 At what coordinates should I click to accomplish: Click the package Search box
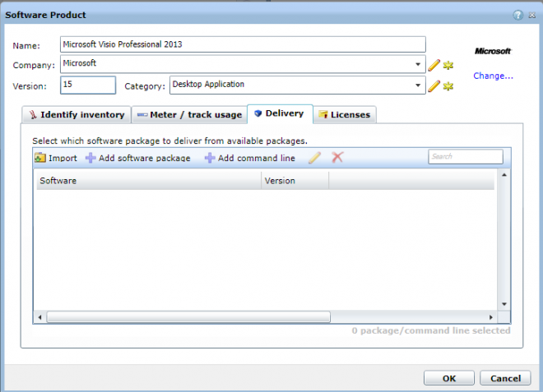tap(466, 157)
